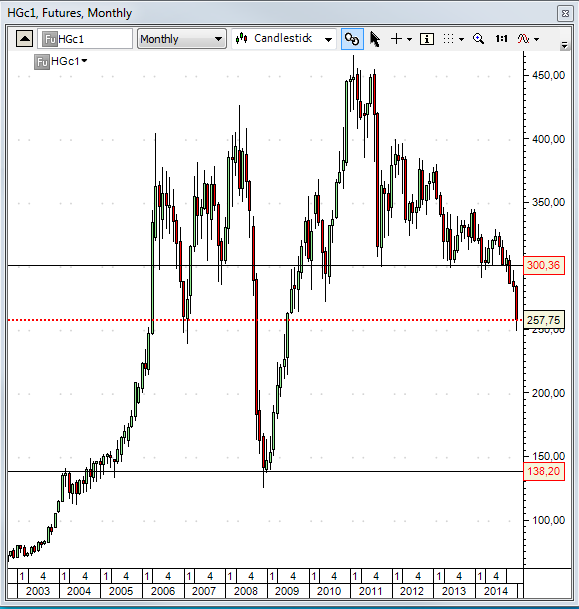Click the Fu futures icon in symbol field
The image size is (579, 609).
click(50, 39)
